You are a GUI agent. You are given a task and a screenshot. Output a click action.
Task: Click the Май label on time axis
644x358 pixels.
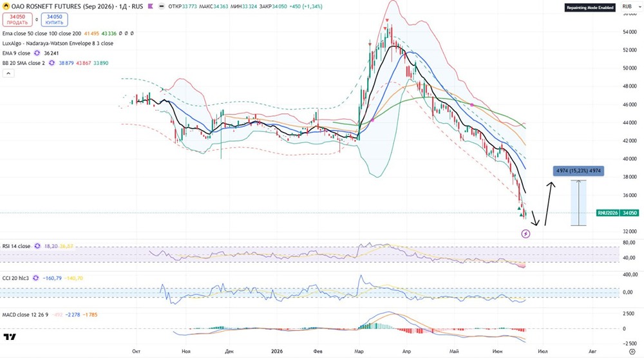click(454, 352)
